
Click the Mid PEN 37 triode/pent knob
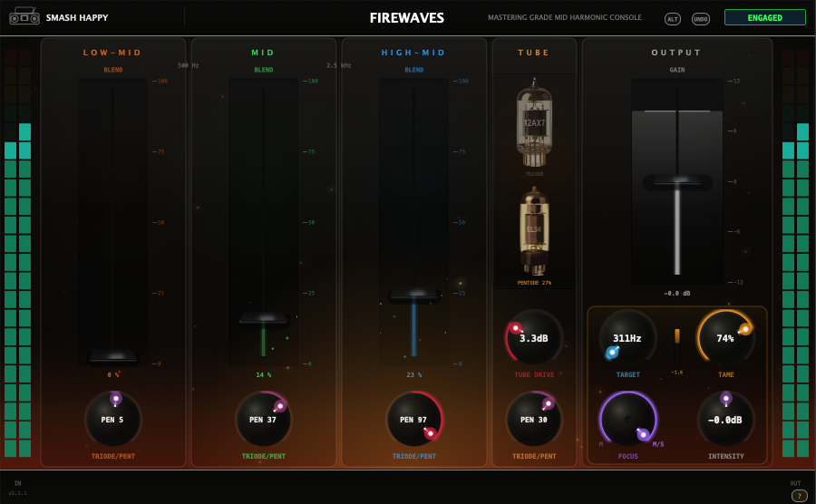(263, 419)
